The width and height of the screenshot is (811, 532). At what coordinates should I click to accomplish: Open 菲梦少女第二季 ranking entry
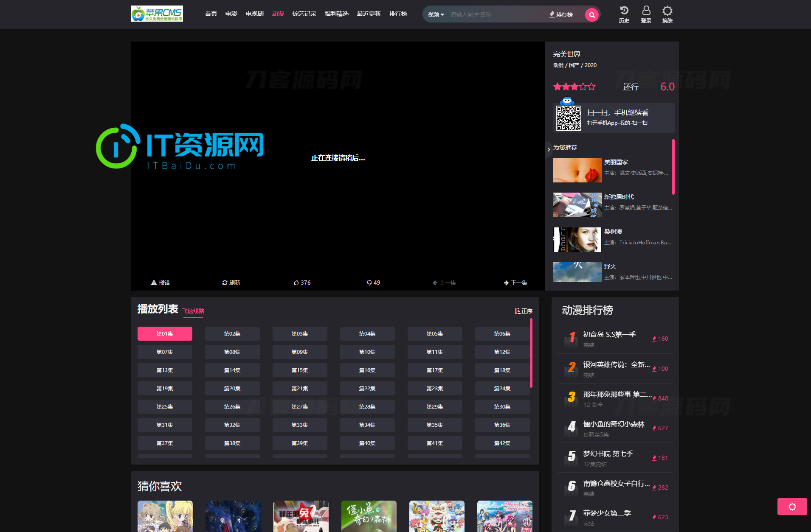pyautogui.click(x=615, y=517)
